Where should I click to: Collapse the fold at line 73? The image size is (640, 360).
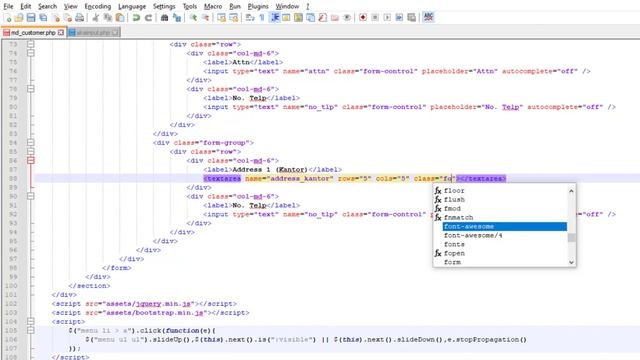click(x=31, y=44)
